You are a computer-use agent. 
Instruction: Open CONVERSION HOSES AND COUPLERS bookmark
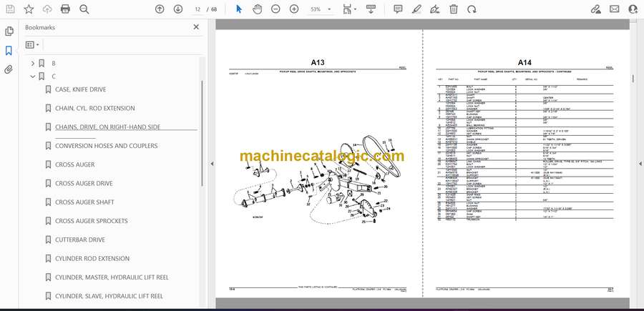[107, 146]
